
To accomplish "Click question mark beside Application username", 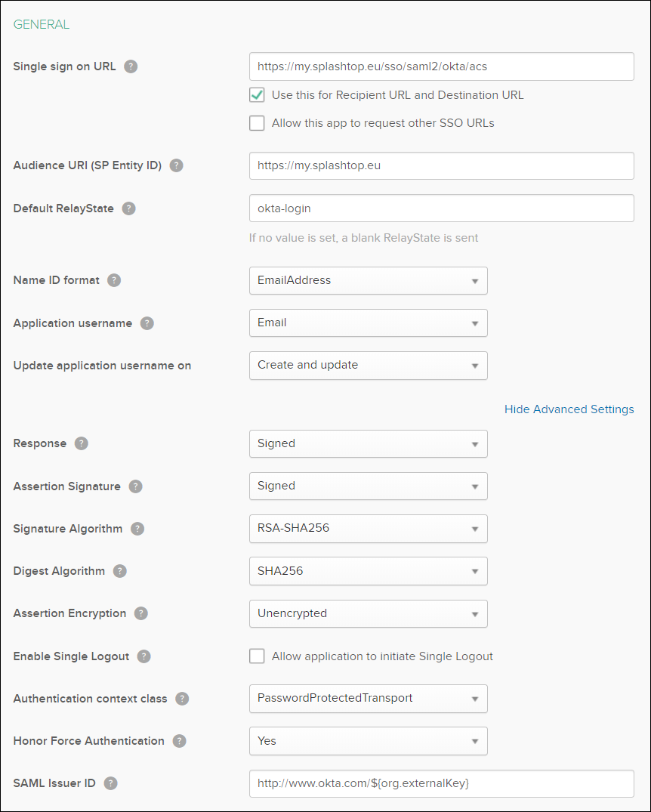I will pos(147,323).
